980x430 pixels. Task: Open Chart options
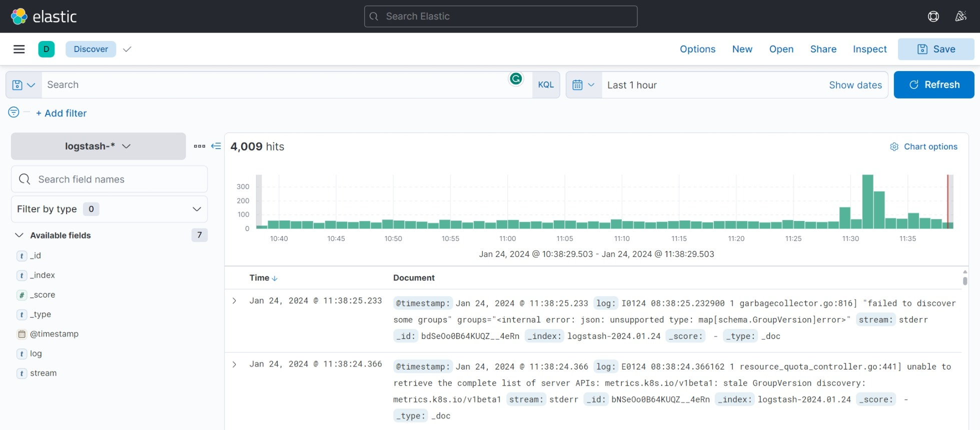pyautogui.click(x=923, y=146)
